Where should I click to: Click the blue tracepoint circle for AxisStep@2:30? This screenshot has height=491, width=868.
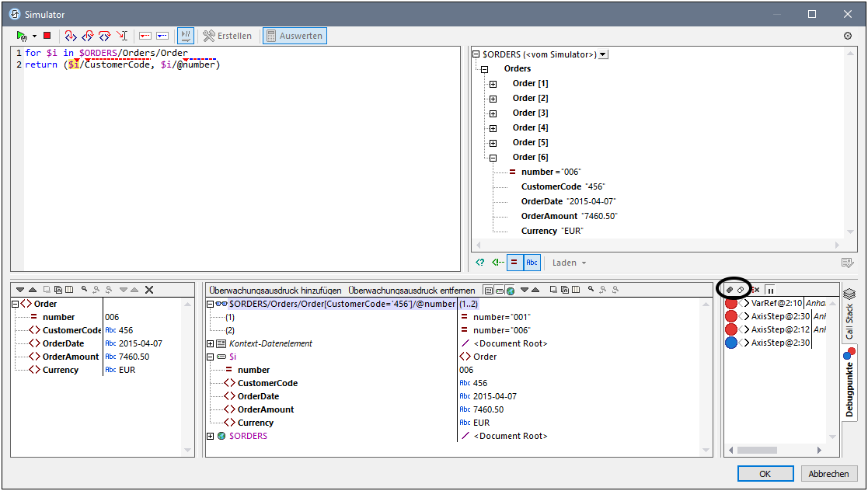point(731,343)
